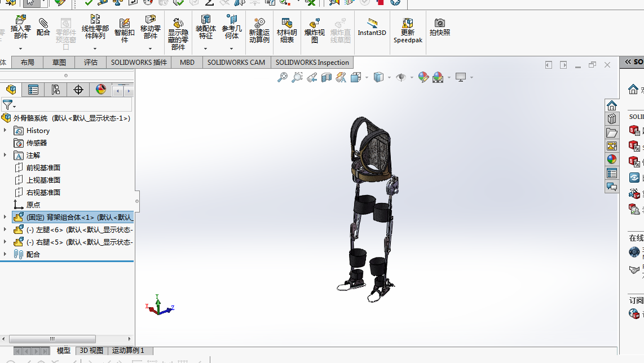Open View Orientation cube icon
The height and width of the screenshot is (363, 644).
coord(356,77)
